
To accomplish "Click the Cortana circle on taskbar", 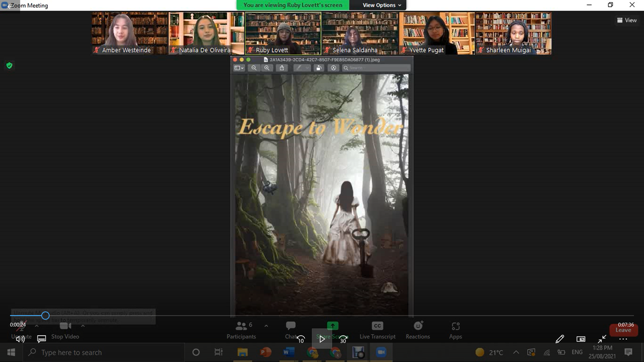I will (x=196, y=352).
